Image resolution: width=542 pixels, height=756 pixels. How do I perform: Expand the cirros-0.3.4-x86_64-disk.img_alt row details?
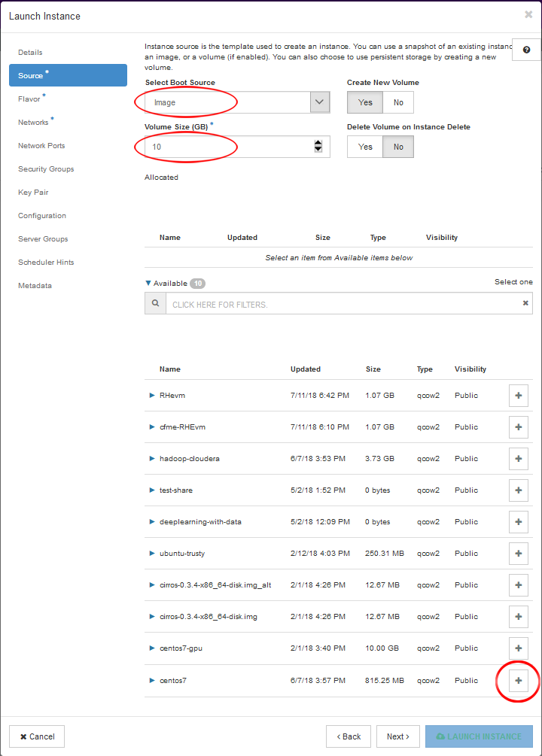(152, 584)
